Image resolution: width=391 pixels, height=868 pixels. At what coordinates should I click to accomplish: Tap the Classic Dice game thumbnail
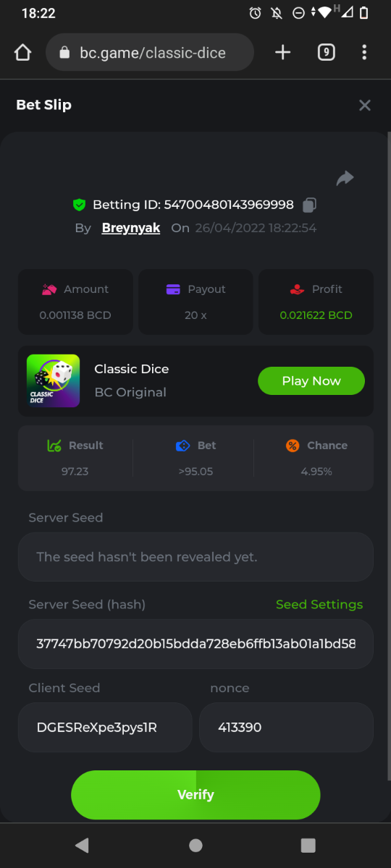point(54,380)
